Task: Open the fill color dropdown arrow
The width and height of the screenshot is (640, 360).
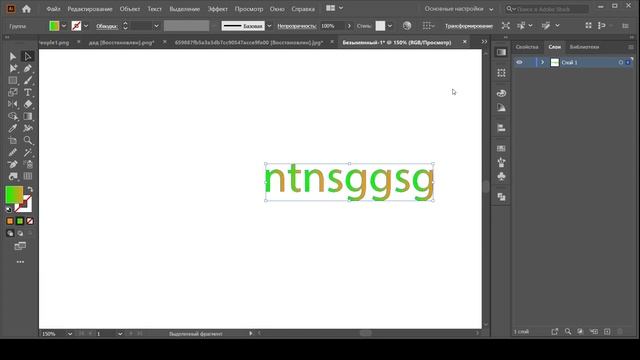Action: click(x=64, y=26)
